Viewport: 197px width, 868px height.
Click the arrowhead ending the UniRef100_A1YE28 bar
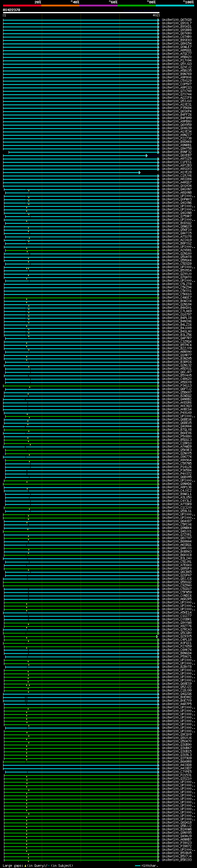[140, 172]
